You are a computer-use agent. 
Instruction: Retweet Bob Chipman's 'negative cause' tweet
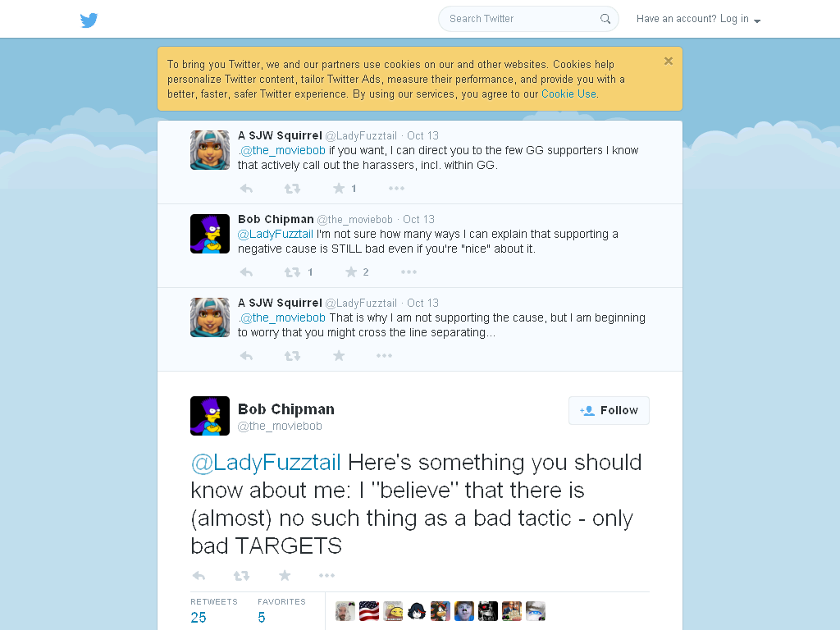[293, 272]
